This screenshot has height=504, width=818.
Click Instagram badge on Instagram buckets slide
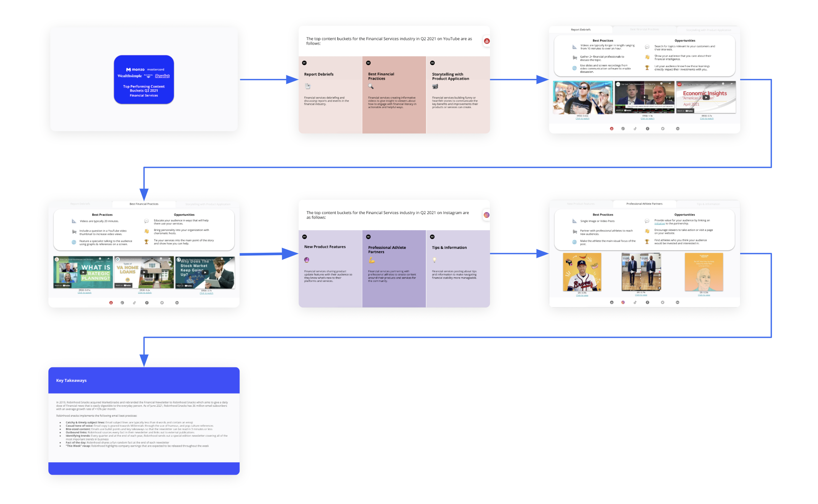click(x=486, y=215)
